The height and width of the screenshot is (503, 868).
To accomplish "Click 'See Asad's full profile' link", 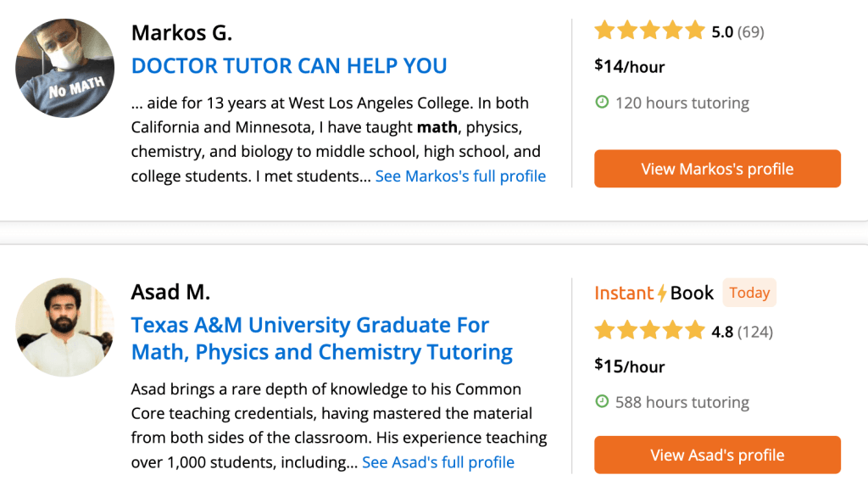I will click(x=437, y=462).
